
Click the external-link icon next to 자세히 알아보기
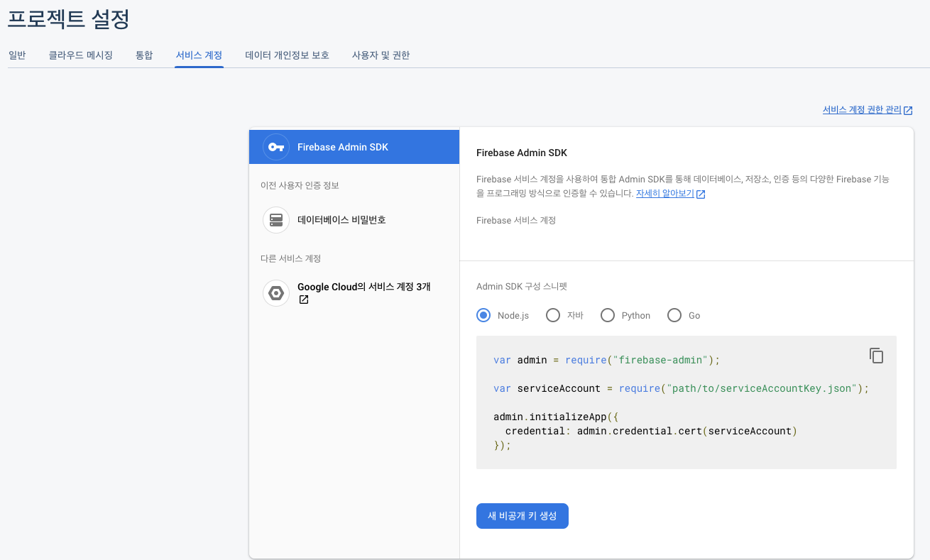coord(701,194)
